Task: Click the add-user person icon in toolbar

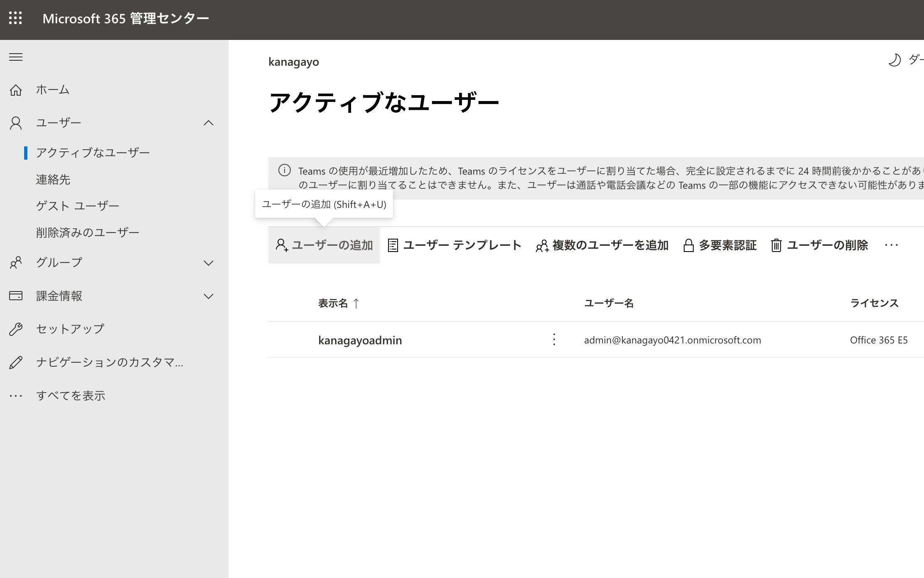Action: coord(282,245)
